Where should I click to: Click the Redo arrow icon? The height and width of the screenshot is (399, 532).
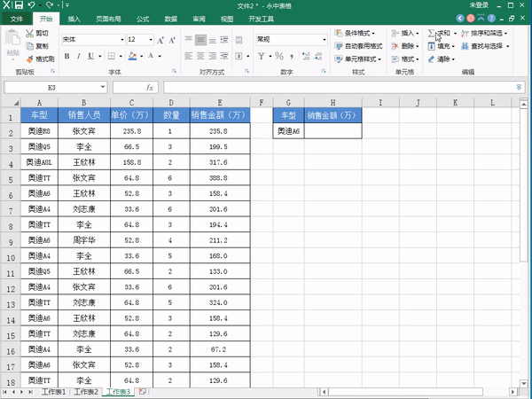(x=50, y=4)
